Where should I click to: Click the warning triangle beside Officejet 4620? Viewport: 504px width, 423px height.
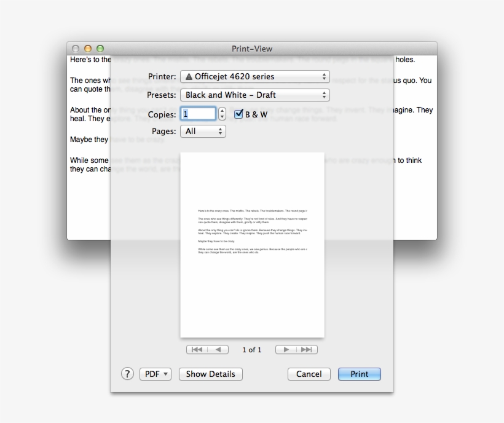tap(188, 76)
